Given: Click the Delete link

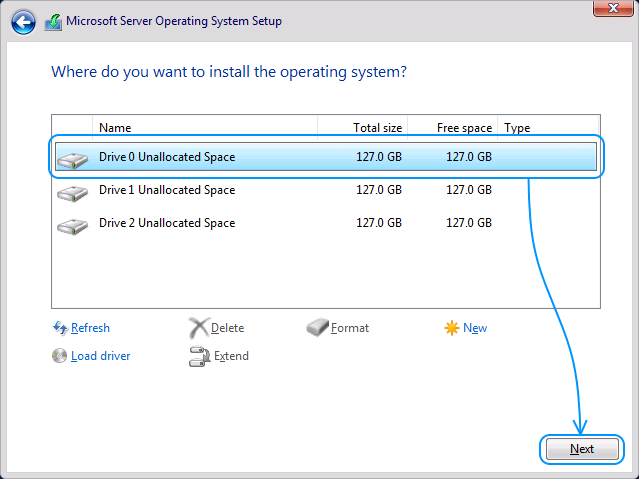Looking at the screenshot, I should coord(227,328).
